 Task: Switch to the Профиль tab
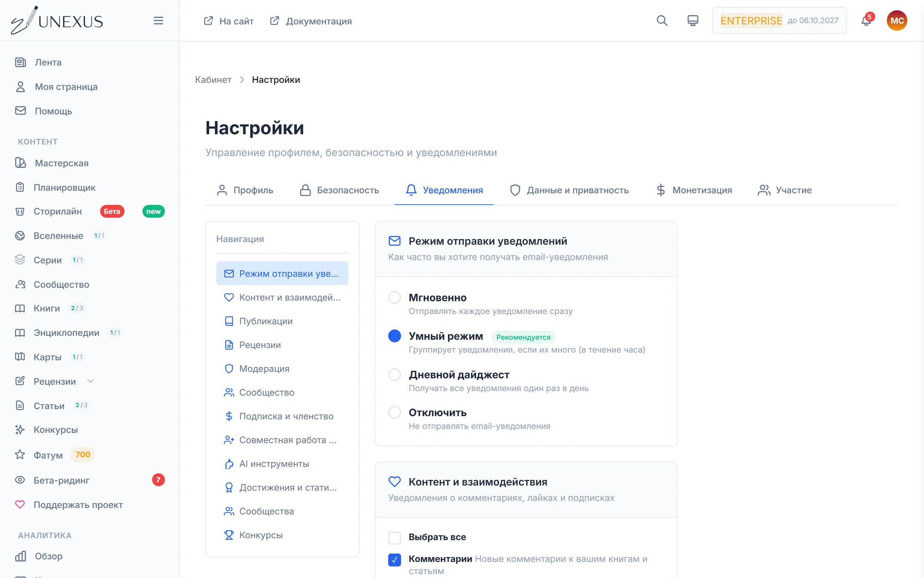(244, 190)
